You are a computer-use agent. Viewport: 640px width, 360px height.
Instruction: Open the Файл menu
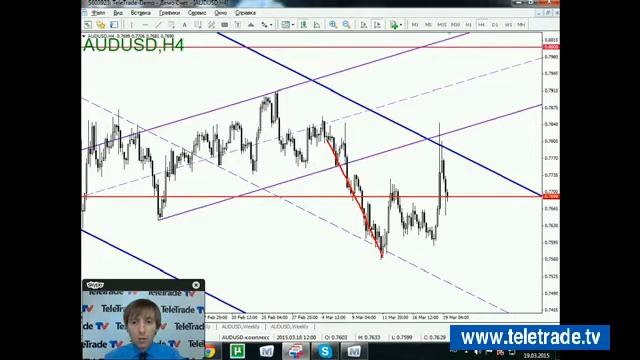coord(98,13)
